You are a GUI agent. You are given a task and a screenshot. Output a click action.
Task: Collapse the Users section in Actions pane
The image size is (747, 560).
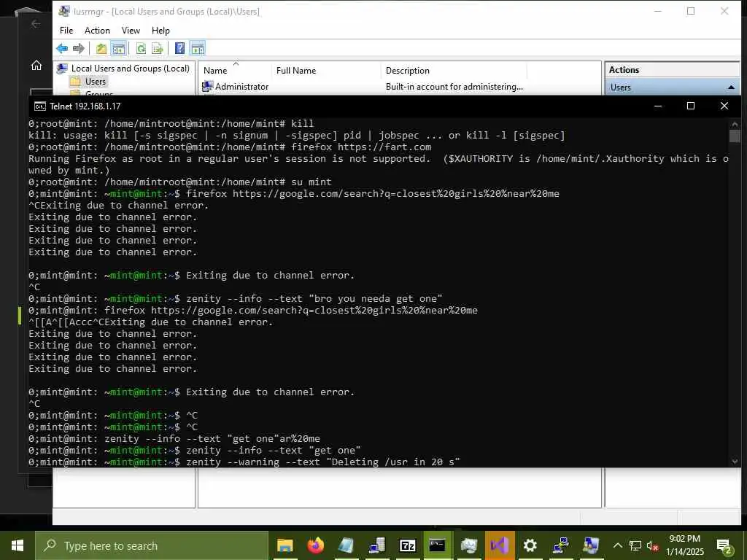[731, 87]
